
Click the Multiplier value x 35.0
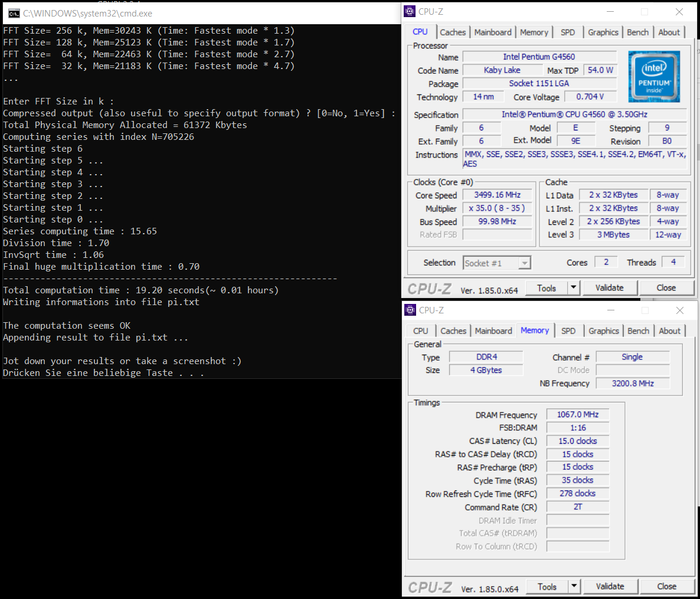pyautogui.click(x=498, y=208)
